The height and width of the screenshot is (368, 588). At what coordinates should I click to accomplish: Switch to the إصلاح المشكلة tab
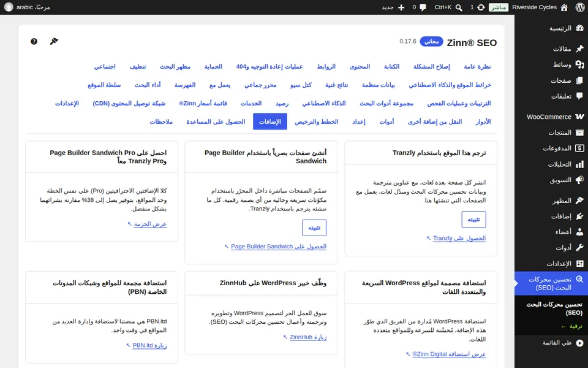[x=432, y=66]
